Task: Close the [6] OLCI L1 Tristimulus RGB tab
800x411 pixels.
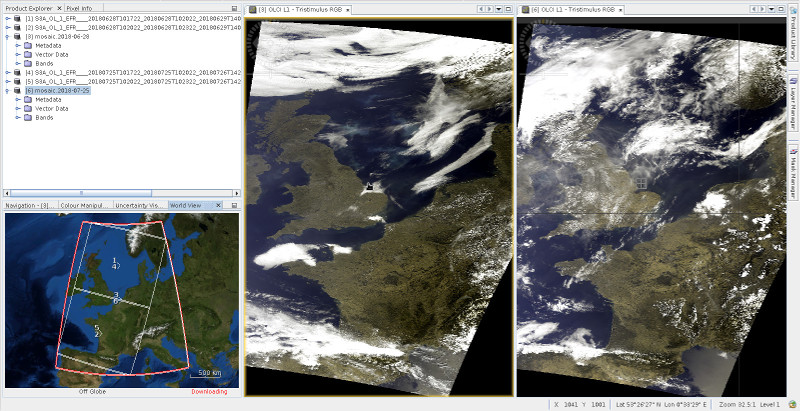Action: pyautogui.click(x=620, y=10)
